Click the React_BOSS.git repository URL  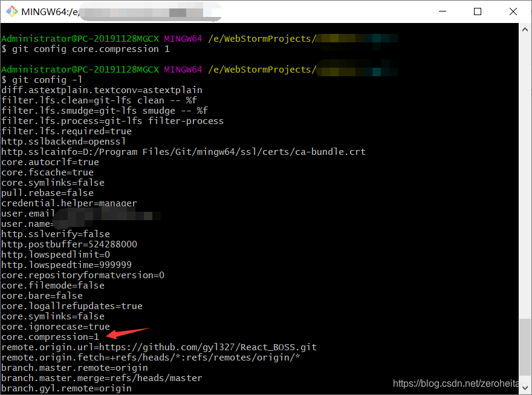pos(272,347)
